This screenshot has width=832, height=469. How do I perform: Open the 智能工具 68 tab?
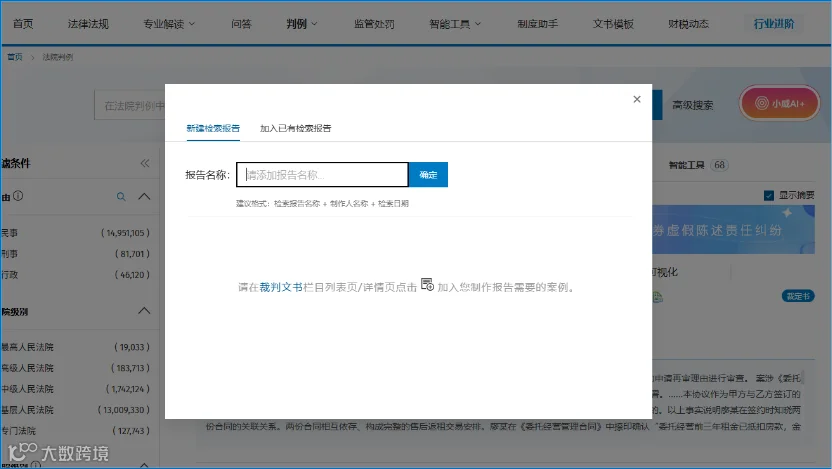coord(698,165)
